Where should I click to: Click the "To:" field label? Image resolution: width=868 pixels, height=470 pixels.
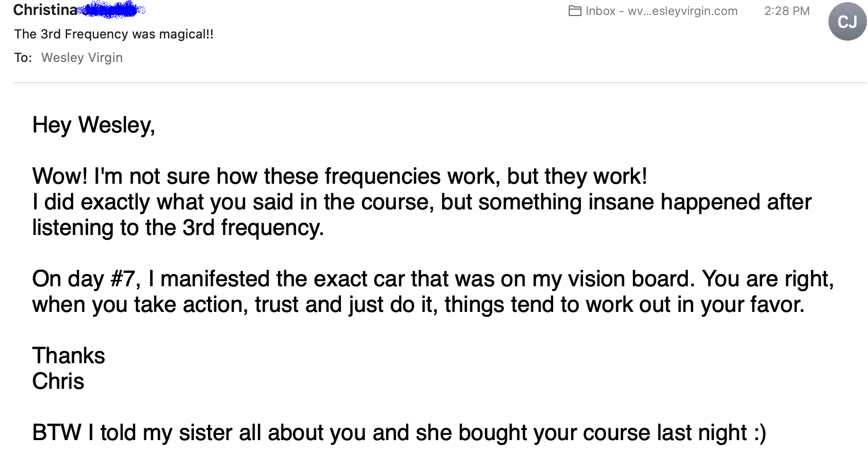click(23, 58)
